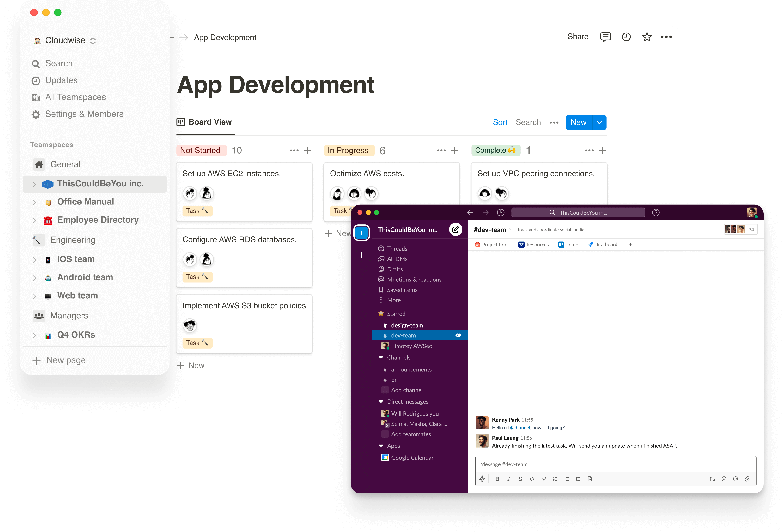Screen dimensions: 783x532
Task: Open member list showing 74 members
Action: (x=741, y=230)
